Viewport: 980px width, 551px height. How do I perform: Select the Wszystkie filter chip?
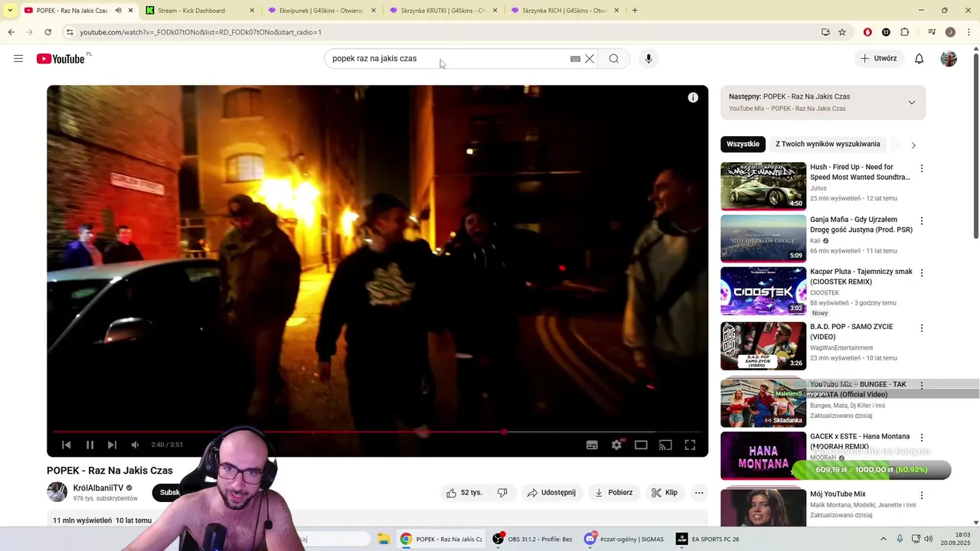click(743, 144)
